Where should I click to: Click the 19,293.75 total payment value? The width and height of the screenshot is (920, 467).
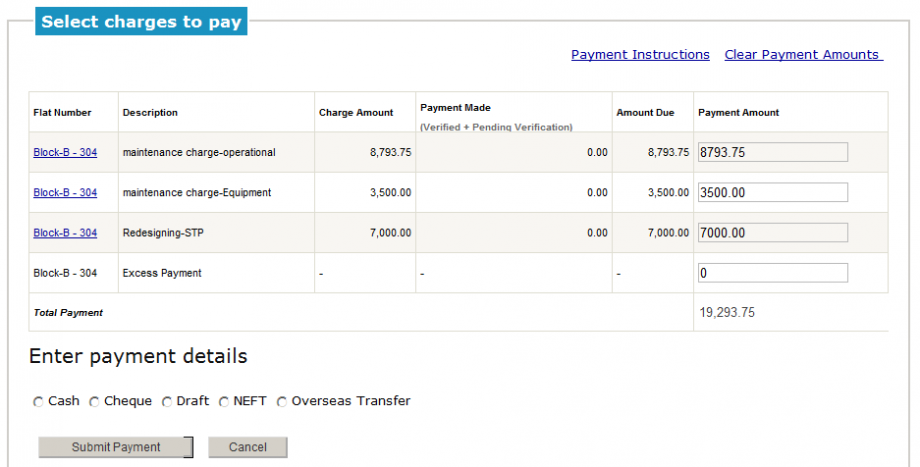tap(726, 312)
